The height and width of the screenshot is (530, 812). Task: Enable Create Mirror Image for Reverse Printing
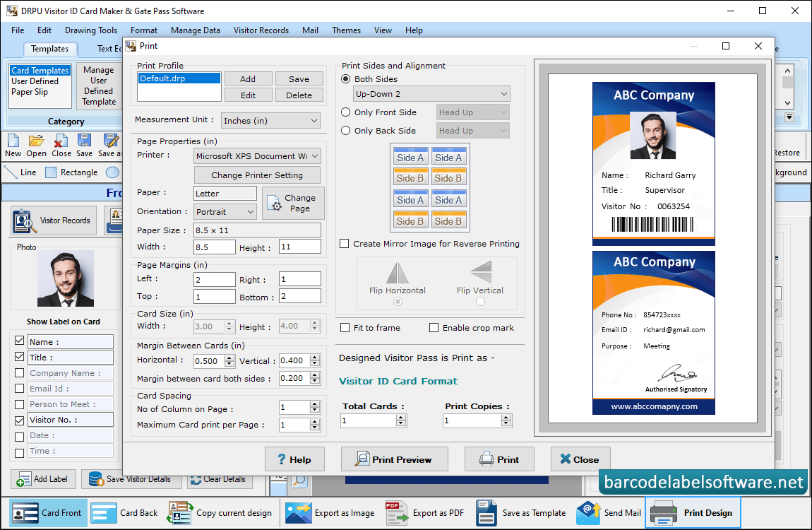click(x=345, y=244)
